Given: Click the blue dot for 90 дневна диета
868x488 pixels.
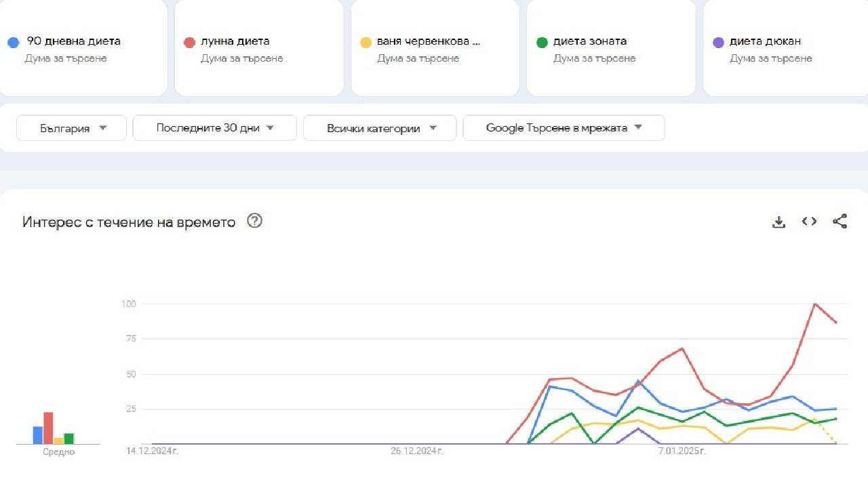Looking at the screenshot, I should click(x=13, y=42).
